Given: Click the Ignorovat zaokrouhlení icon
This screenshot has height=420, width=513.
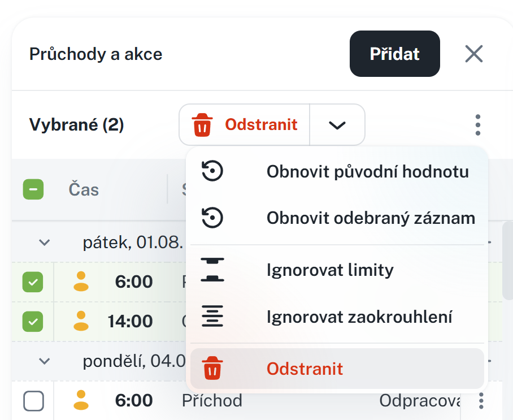Looking at the screenshot, I should [x=212, y=317].
